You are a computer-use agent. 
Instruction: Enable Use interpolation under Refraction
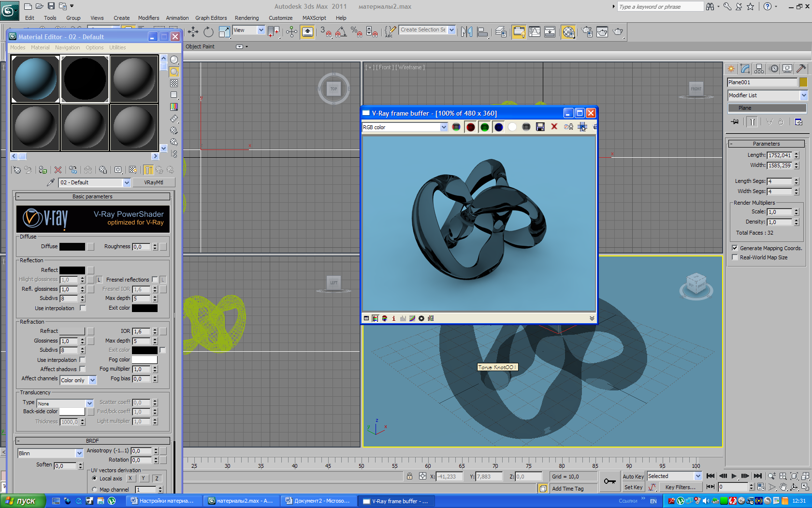82,359
